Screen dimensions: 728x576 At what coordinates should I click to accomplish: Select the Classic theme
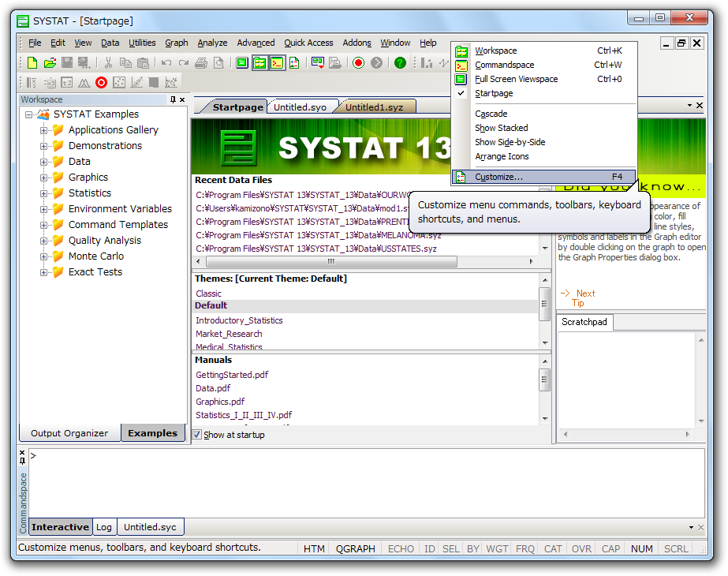pyautogui.click(x=208, y=294)
